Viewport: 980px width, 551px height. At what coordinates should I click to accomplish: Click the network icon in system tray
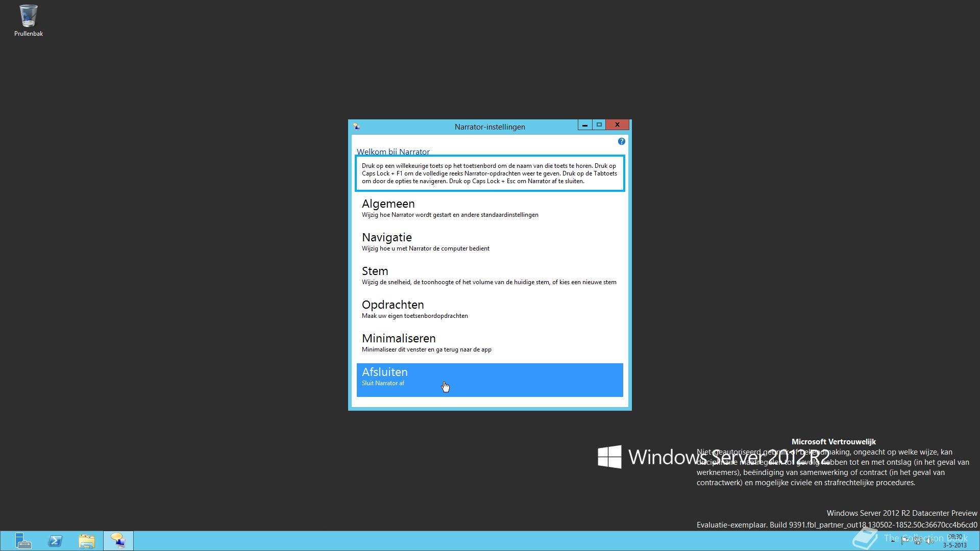coord(917,541)
